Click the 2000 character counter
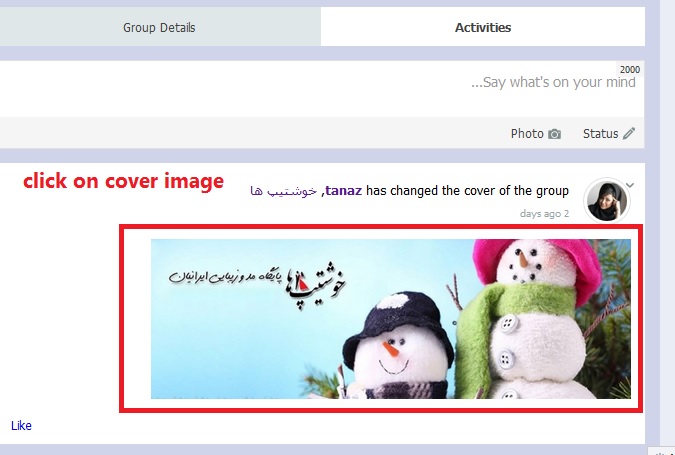 (x=630, y=69)
